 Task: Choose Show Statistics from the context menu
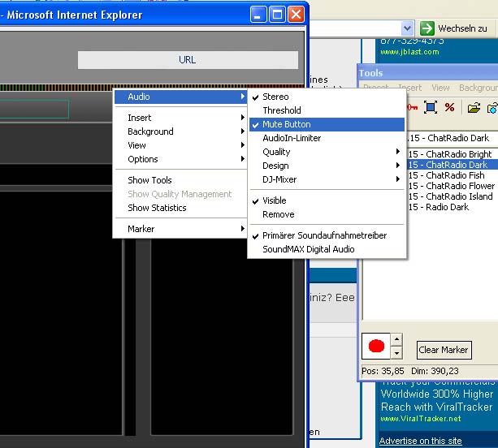[157, 208]
